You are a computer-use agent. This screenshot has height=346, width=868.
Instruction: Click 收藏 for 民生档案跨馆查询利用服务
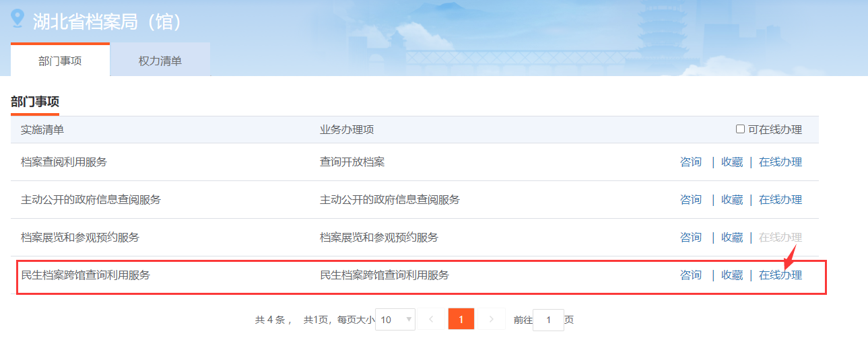click(x=731, y=275)
